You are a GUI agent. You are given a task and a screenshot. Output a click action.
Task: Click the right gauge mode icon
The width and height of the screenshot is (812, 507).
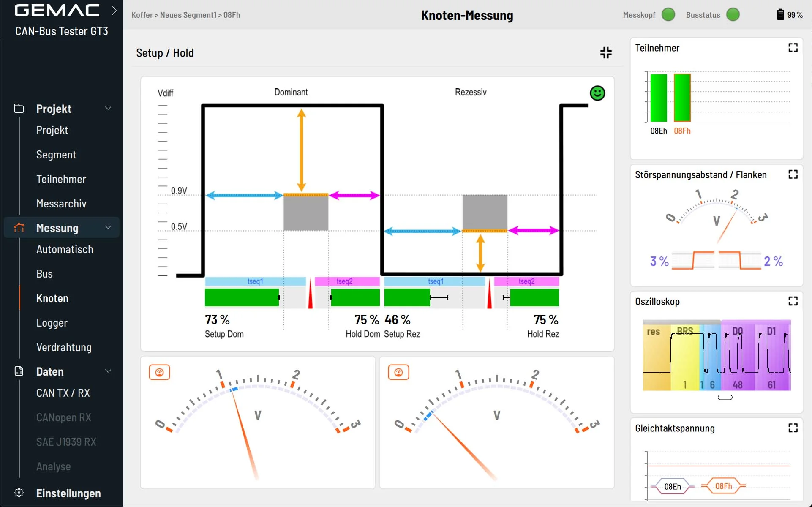click(x=398, y=372)
